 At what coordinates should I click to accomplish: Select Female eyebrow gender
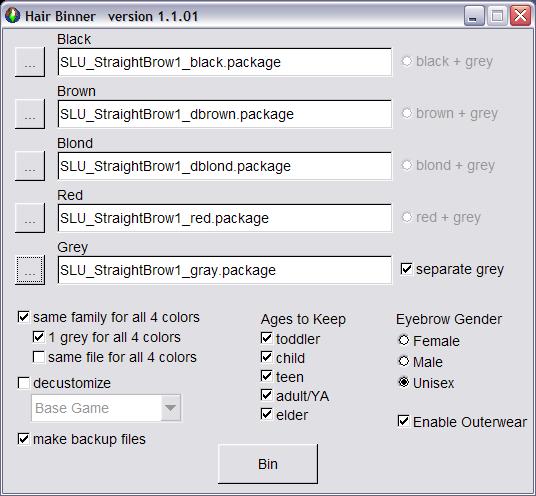[x=404, y=340]
